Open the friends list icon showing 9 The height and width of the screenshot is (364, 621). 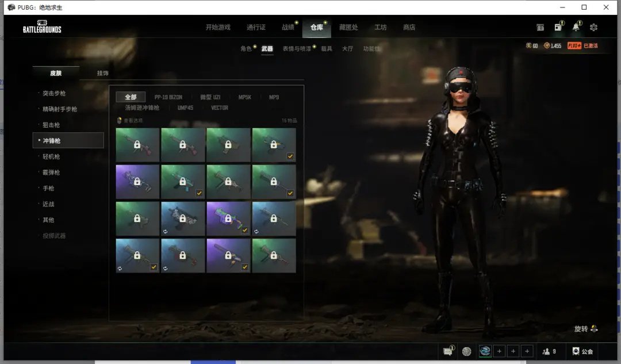pos(546,351)
